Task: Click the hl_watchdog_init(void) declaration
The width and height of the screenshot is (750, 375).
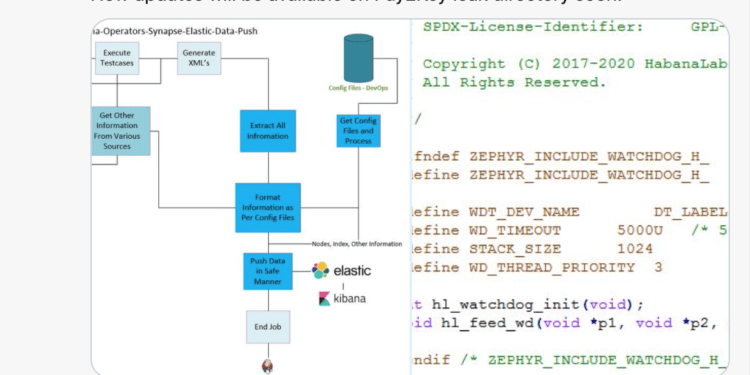Action: click(528, 305)
